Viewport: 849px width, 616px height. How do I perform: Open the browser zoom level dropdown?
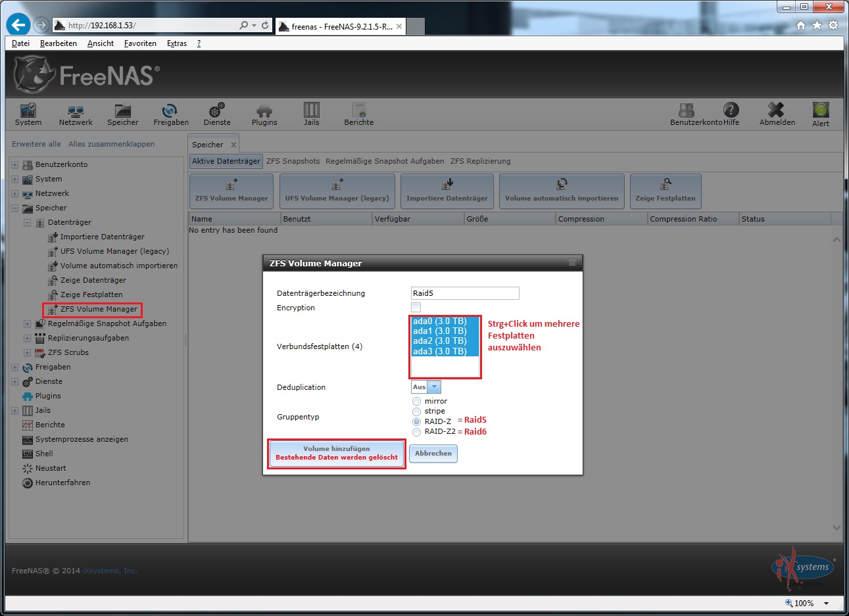pyautogui.click(x=827, y=604)
